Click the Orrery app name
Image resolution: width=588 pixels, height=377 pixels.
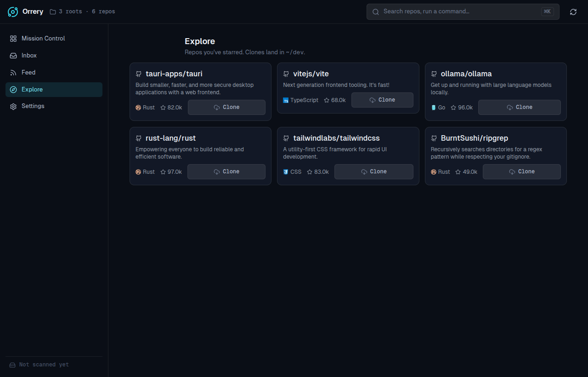33,11
